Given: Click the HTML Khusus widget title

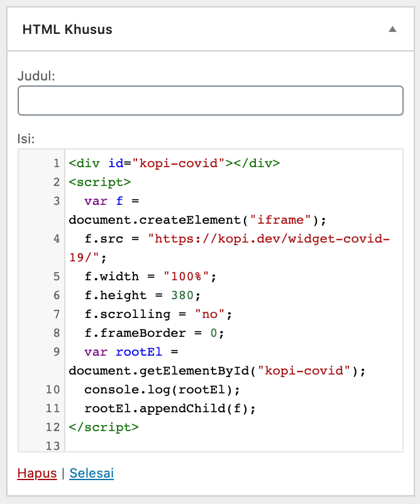Looking at the screenshot, I should [x=67, y=30].
